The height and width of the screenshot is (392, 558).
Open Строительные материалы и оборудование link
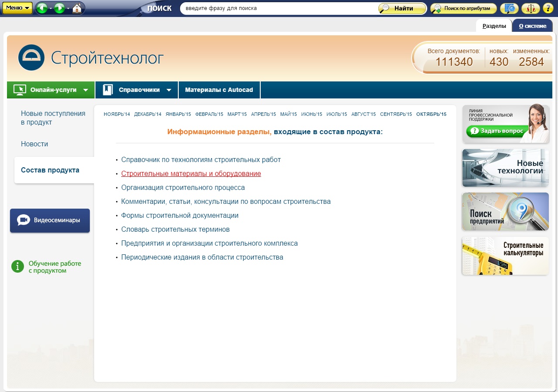(191, 173)
